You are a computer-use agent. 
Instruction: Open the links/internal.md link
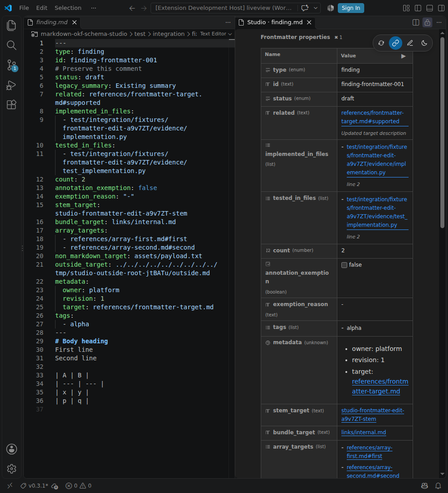pyautogui.click(x=363, y=432)
